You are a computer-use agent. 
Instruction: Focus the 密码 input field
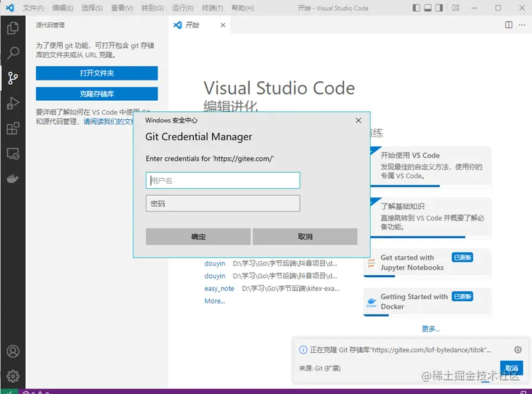tap(223, 203)
